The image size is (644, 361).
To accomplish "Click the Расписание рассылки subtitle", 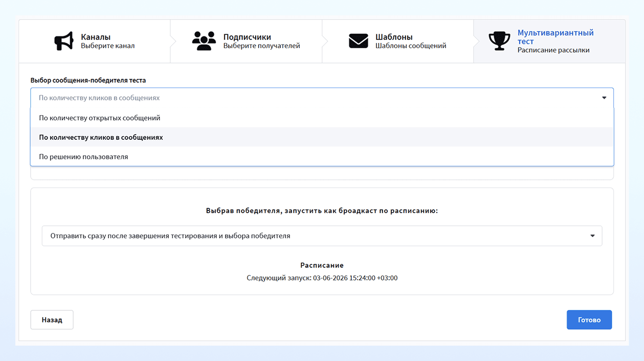I will (553, 50).
